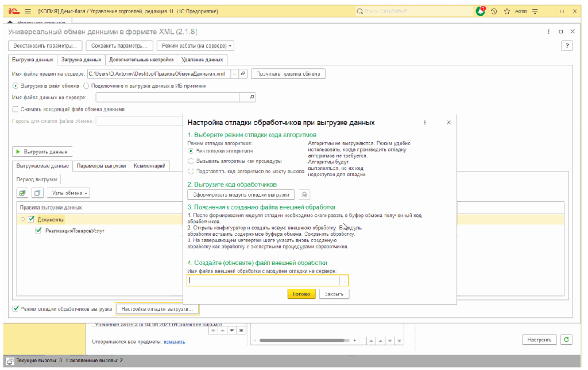This screenshot has height=370, width=588.
Task: Switch to the "Загрузка данных" tab
Action: coord(81,59)
